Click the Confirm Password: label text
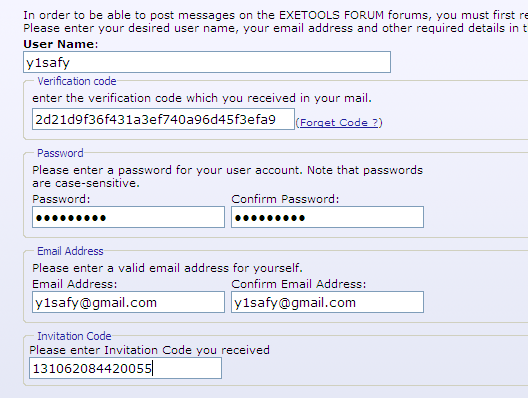 [x=285, y=199]
